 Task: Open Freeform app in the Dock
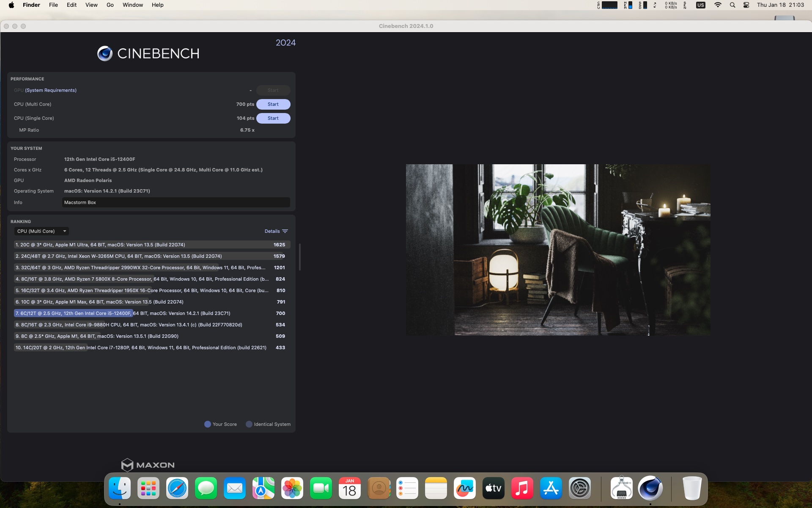464,488
